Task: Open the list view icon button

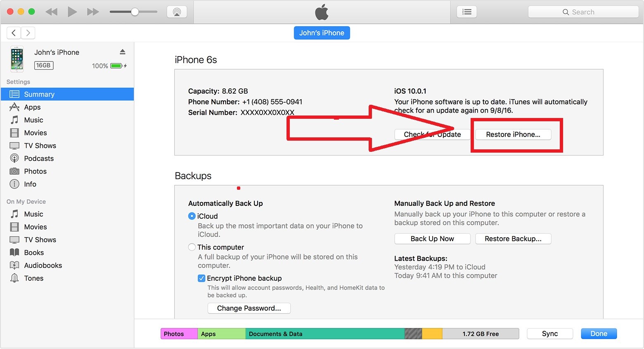Action: [x=467, y=12]
